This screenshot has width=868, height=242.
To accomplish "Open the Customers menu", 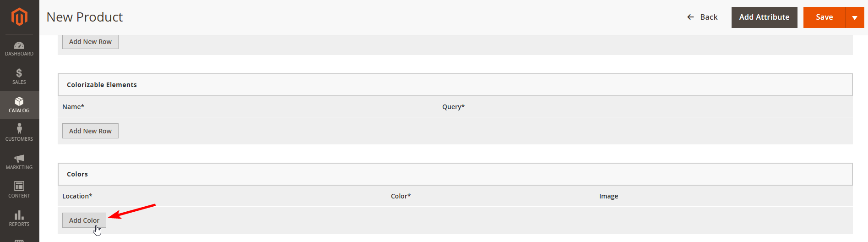I will (x=19, y=133).
